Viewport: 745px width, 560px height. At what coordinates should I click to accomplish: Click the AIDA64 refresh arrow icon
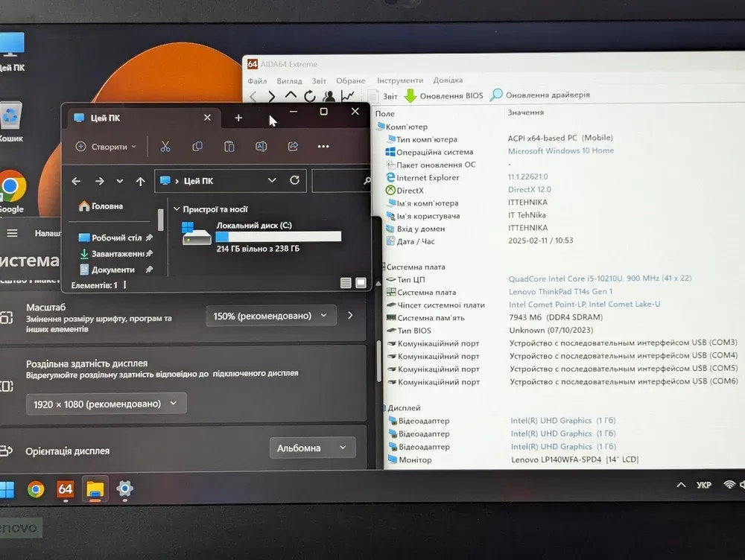tap(310, 96)
